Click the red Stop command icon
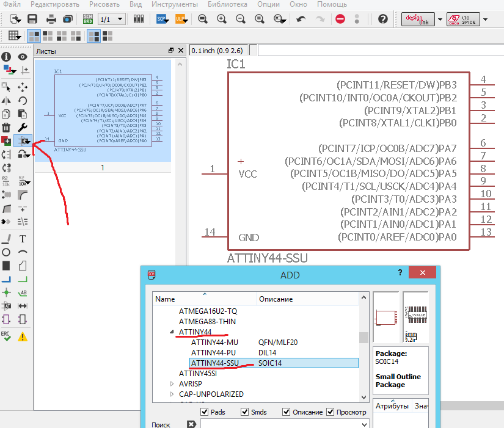The image size is (504, 428). (340, 20)
